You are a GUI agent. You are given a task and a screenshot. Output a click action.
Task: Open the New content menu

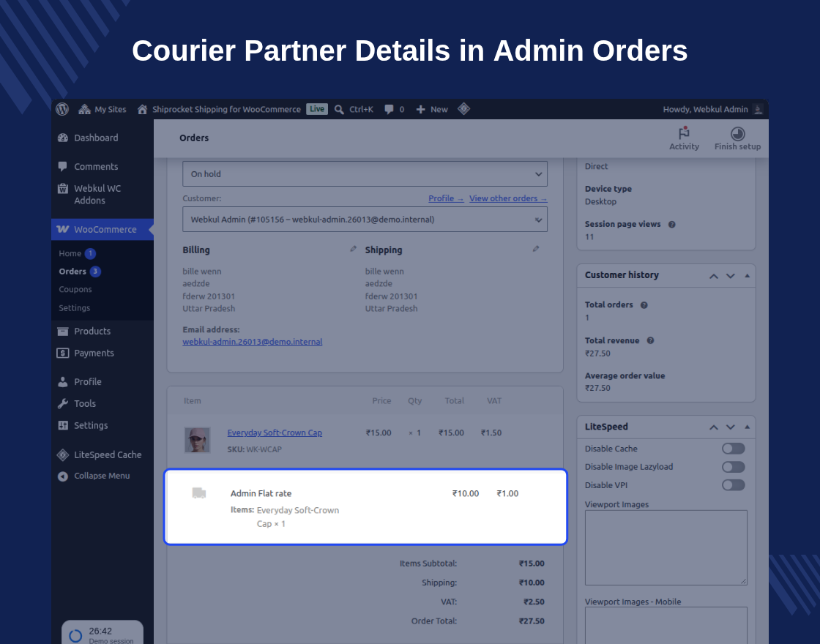pyautogui.click(x=432, y=109)
